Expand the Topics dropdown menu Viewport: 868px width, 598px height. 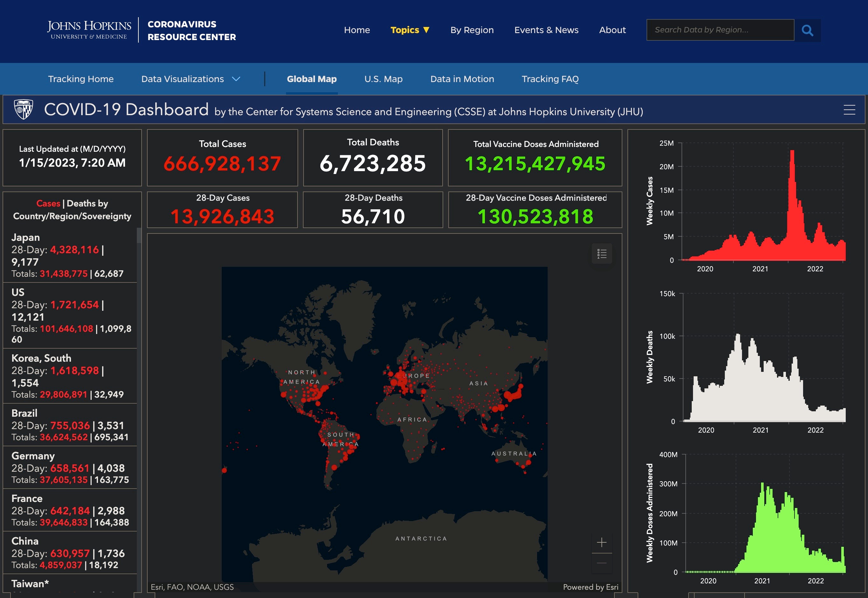pos(409,30)
